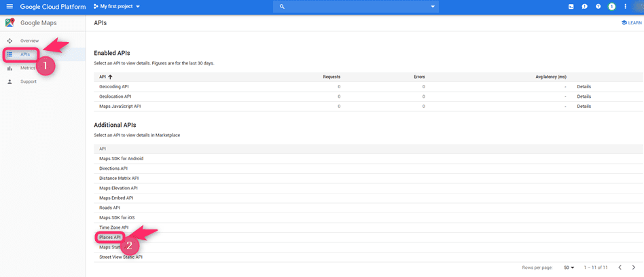This screenshot has width=644, height=277.
Task: Click the search magnifier icon
Action: [282, 7]
